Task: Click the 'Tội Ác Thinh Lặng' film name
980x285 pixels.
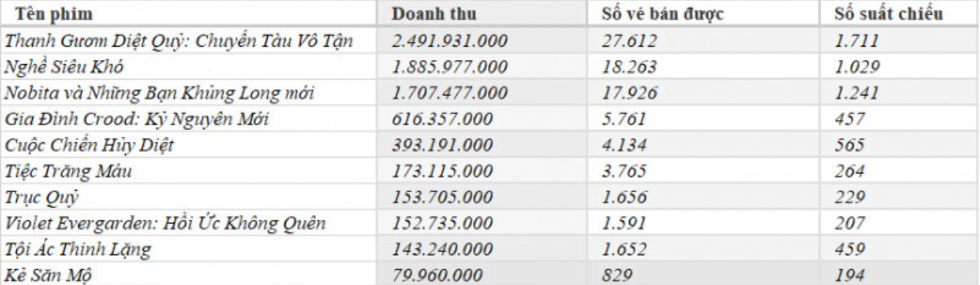Action: click(x=78, y=250)
